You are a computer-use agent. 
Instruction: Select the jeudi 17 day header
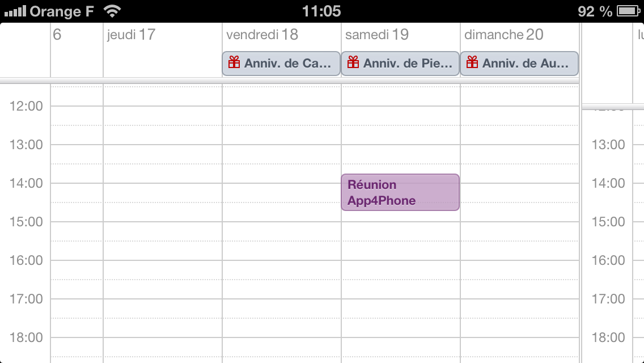pyautogui.click(x=131, y=35)
